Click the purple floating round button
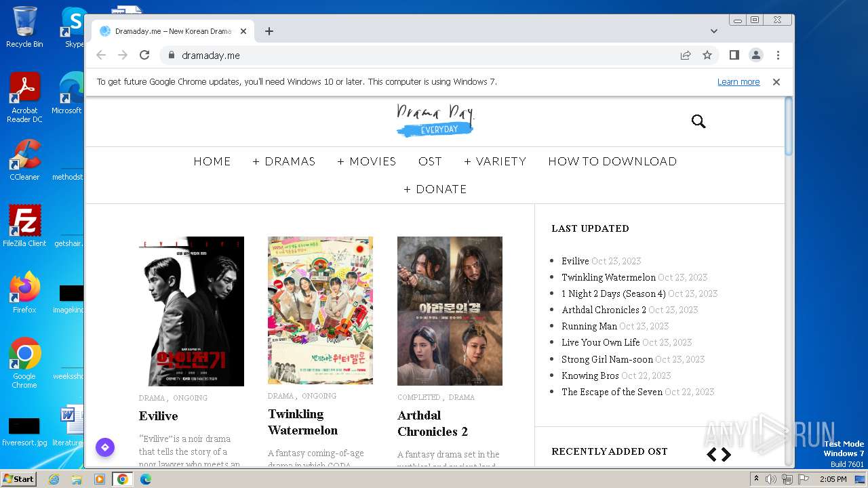The width and height of the screenshot is (868, 488). (x=105, y=447)
